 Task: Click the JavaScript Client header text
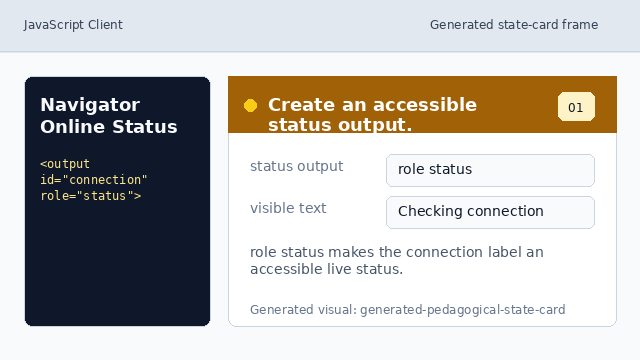[x=73, y=25]
